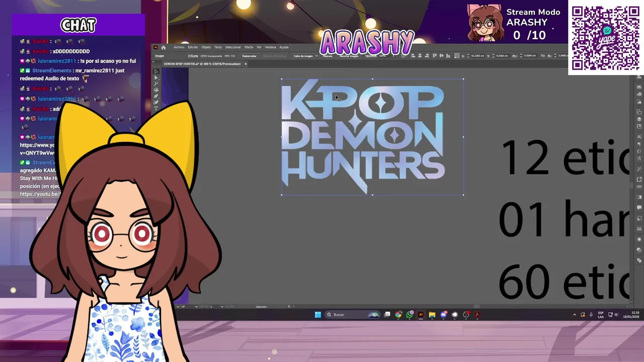Open File Explorer from the taskbar
Screen dimensions: 644x362
(x=432, y=315)
